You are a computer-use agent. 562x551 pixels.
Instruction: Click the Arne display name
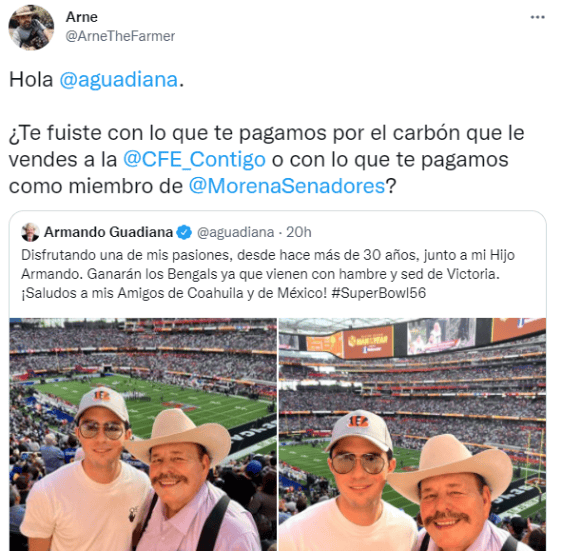coord(82,17)
